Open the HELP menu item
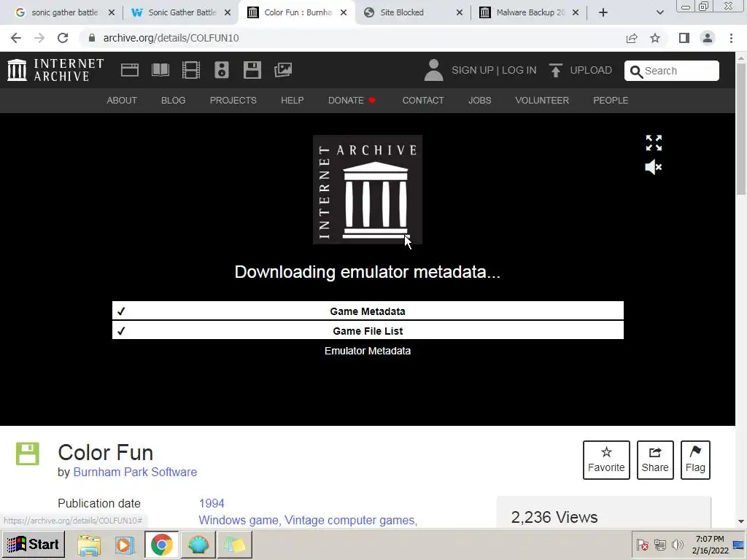This screenshot has height=560, width=747. (292, 101)
